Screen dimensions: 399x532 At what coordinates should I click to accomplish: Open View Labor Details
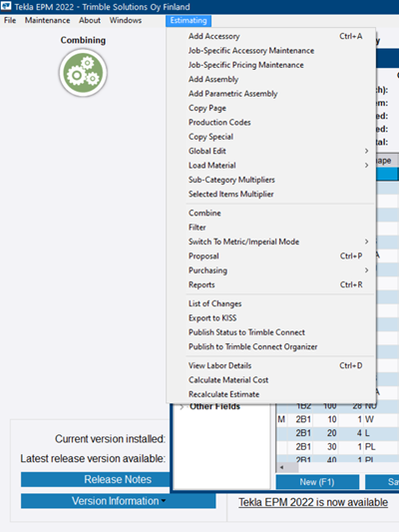coord(271,365)
